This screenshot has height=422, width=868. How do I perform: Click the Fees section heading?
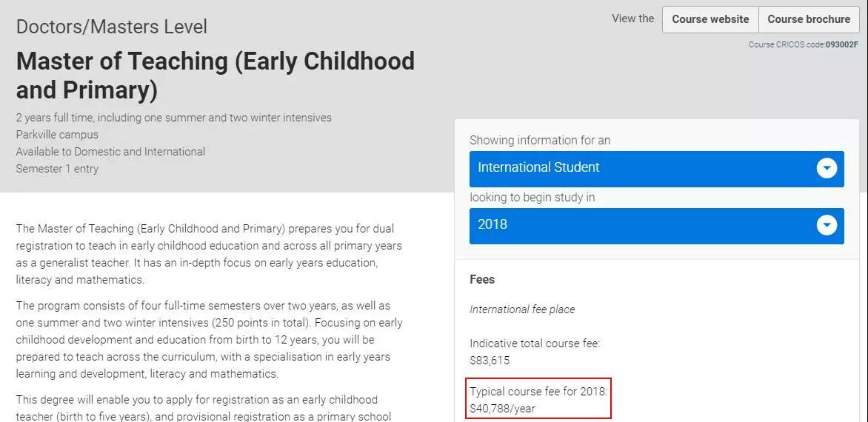click(482, 279)
